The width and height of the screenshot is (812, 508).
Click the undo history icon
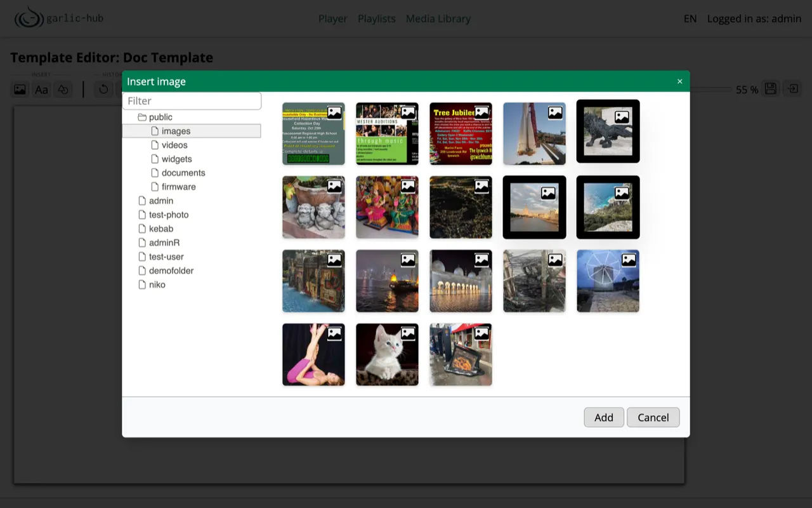tap(103, 90)
